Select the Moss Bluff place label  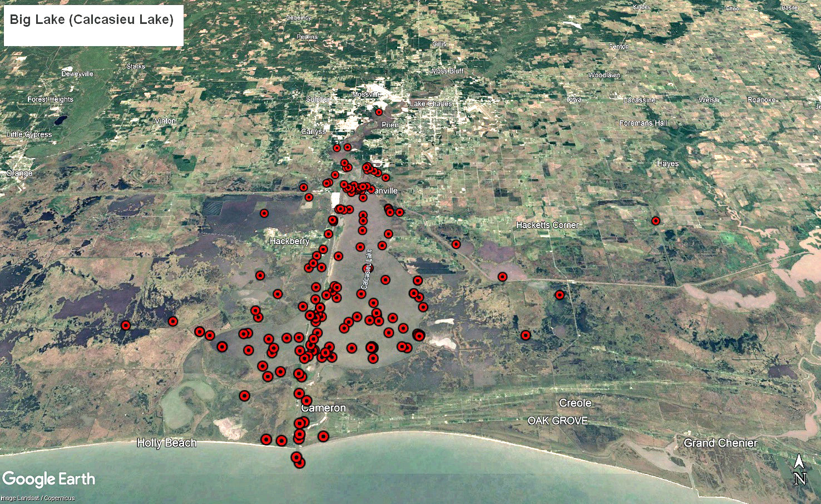(448, 71)
